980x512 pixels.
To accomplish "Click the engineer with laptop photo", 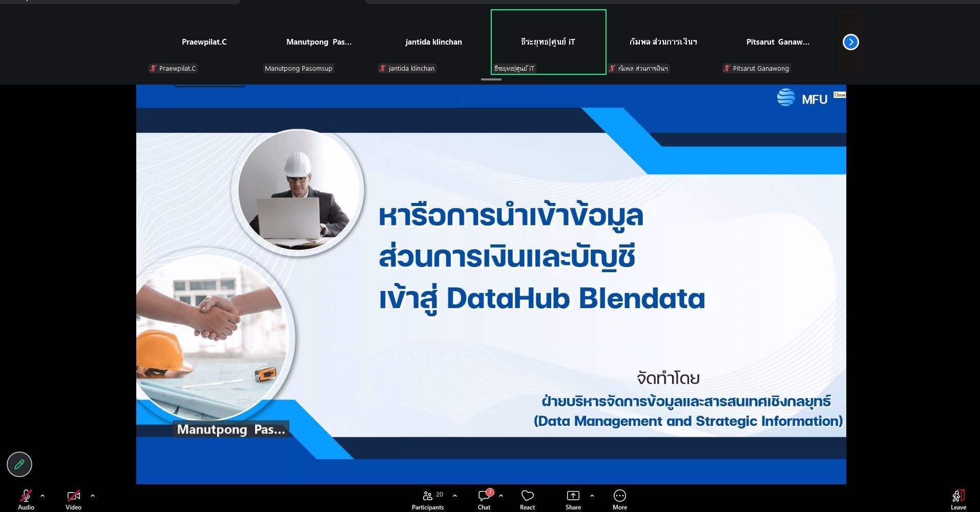I will pyautogui.click(x=298, y=191).
